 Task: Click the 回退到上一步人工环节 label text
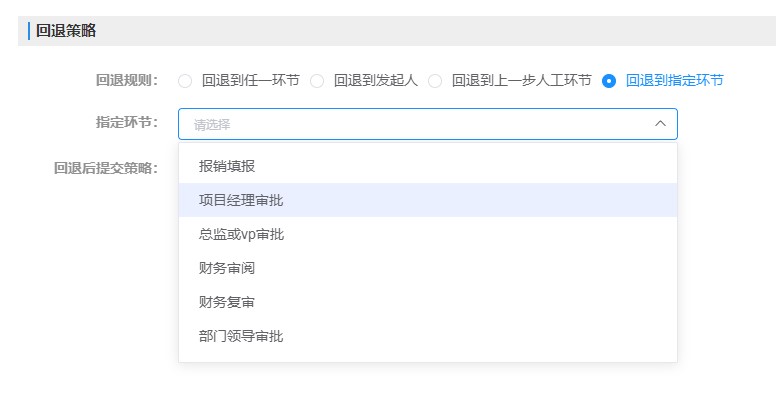click(521, 81)
